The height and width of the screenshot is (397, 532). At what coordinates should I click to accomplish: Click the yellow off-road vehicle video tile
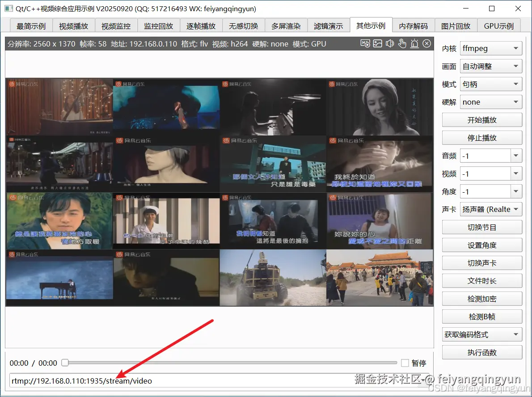273,278
